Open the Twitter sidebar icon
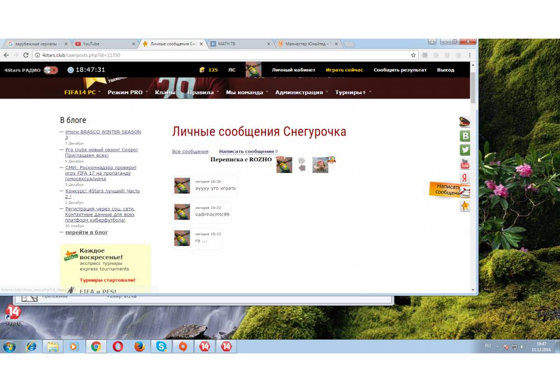This screenshot has height=392, width=560. pos(464,150)
